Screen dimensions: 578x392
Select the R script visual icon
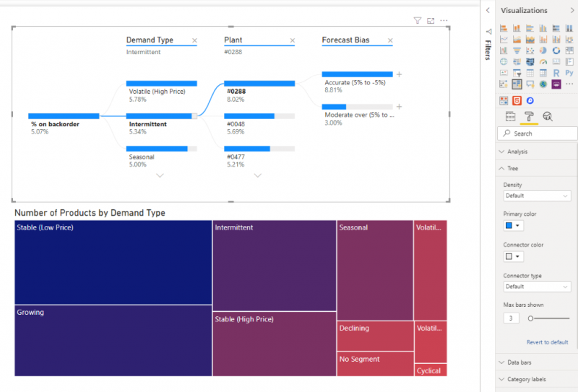(x=556, y=73)
